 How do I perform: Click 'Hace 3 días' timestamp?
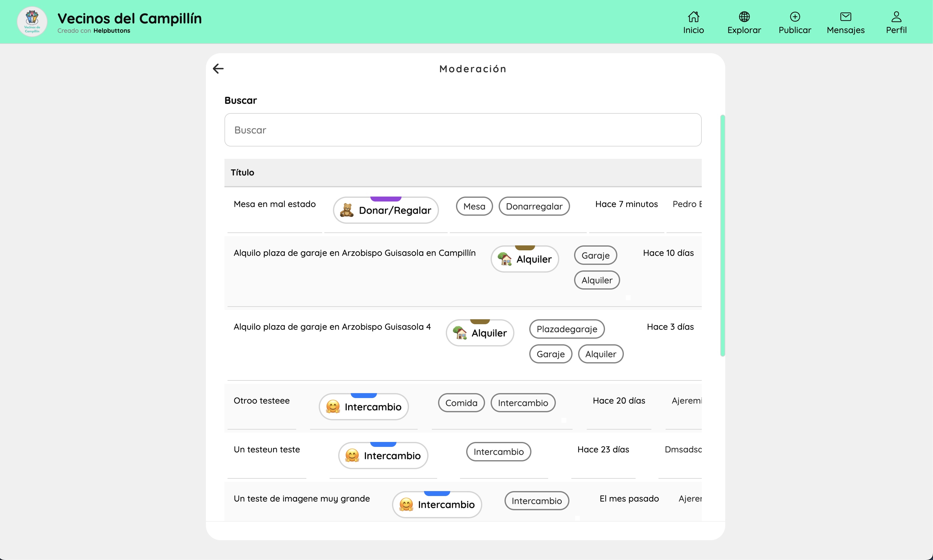tap(670, 327)
